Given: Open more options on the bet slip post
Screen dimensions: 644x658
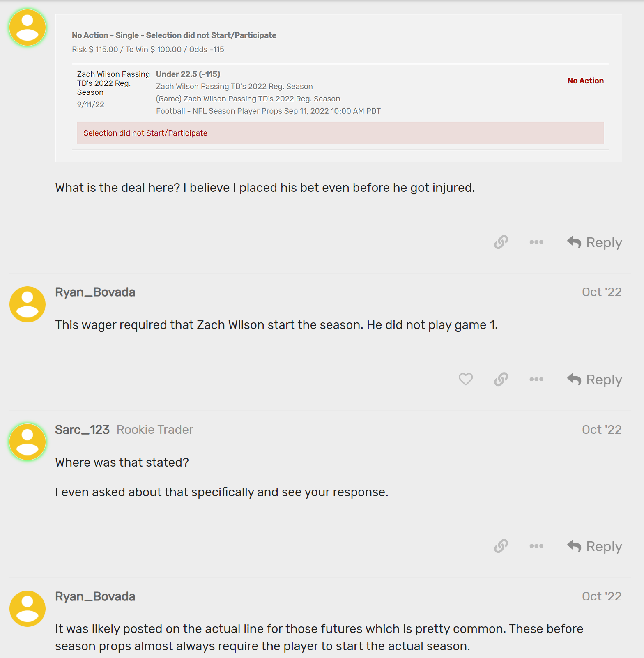Looking at the screenshot, I should click(536, 242).
